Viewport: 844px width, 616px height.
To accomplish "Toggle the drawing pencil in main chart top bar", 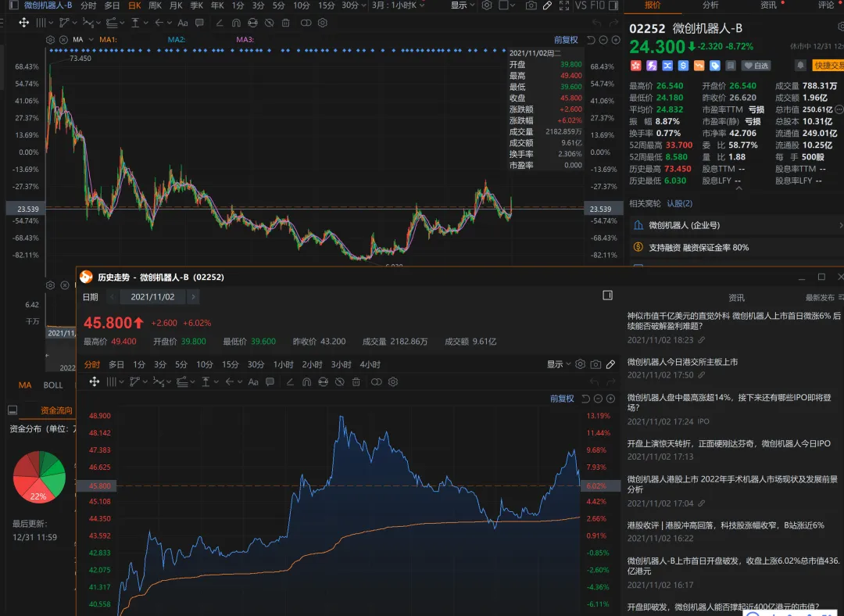I will [x=547, y=5].
